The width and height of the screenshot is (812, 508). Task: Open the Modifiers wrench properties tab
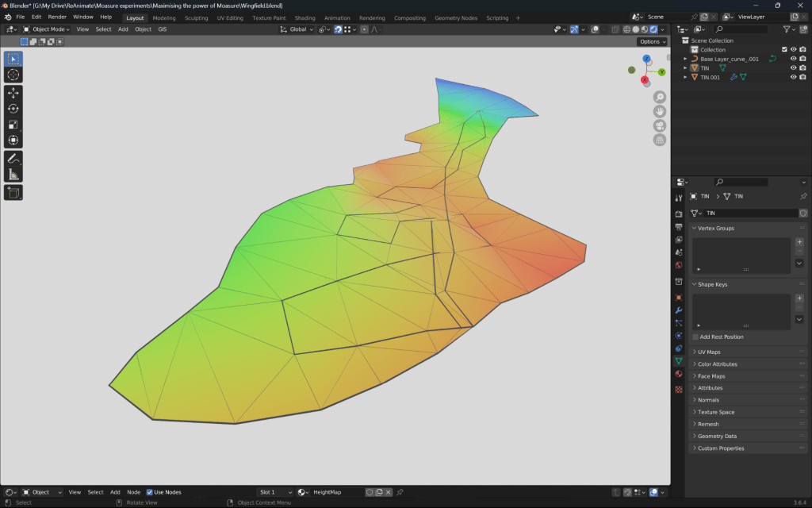pos(679,310)
